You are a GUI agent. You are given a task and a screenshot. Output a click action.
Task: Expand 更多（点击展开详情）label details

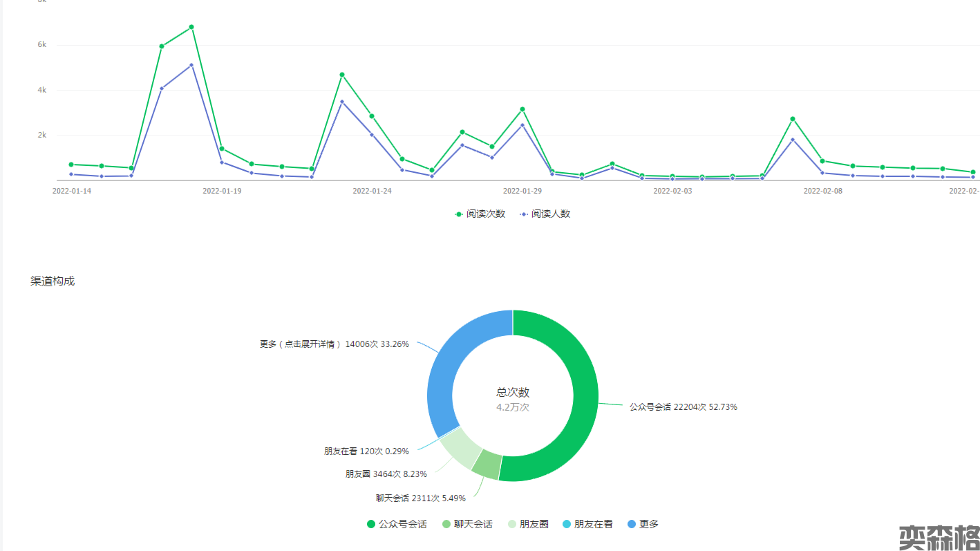coord(334,344)
